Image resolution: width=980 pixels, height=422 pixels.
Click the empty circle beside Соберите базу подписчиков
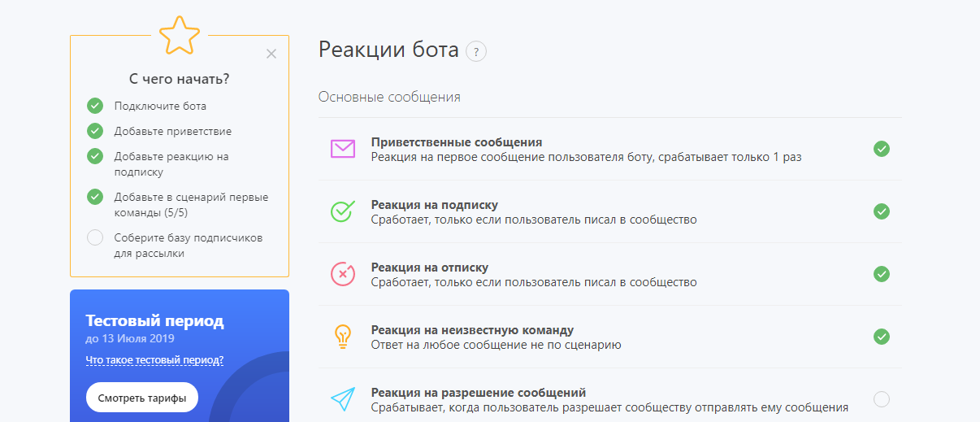(95, 237)
